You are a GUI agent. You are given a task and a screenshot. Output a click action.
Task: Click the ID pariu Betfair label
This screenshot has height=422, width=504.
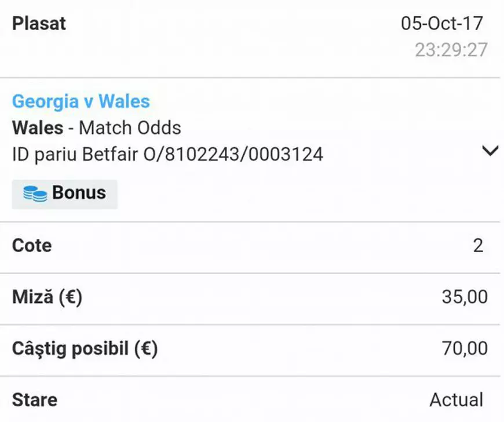coord(75,154)
